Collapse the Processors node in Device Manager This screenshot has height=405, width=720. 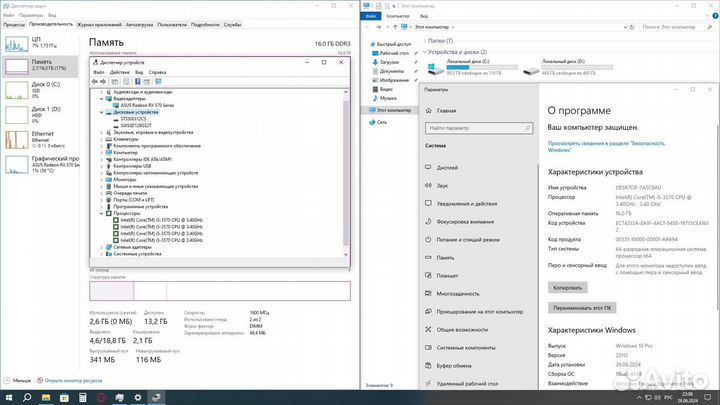101,213
